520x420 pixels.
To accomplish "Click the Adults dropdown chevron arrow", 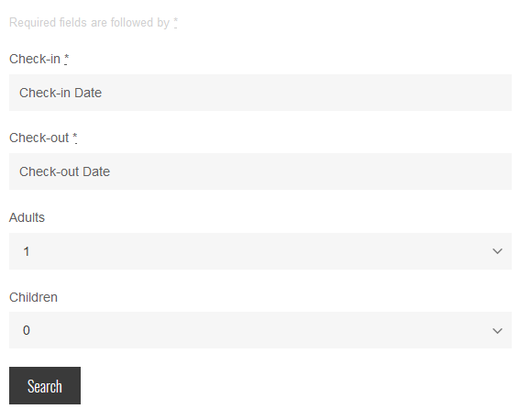I will click(x=497, y=251).
